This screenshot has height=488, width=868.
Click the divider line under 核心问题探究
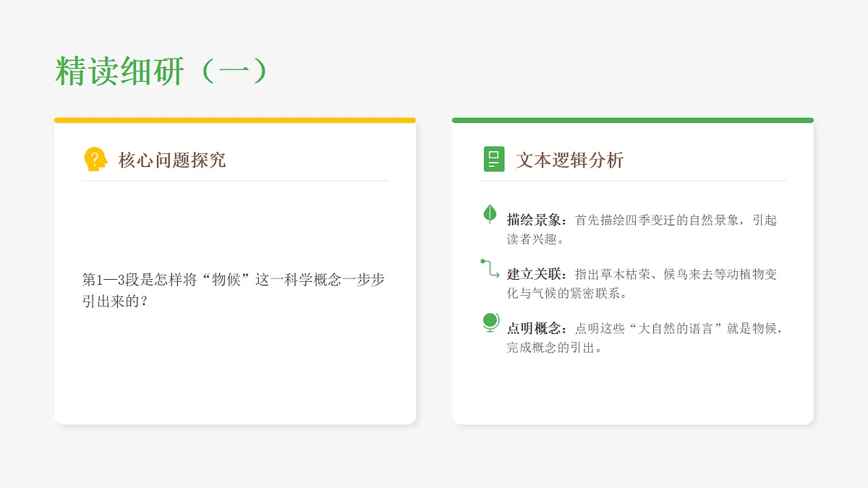click(235, 181)
